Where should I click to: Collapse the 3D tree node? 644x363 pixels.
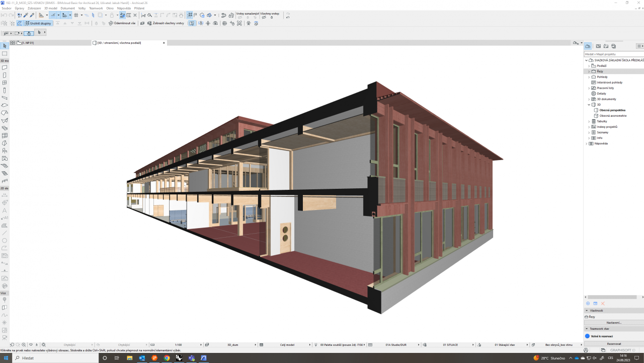589,105
